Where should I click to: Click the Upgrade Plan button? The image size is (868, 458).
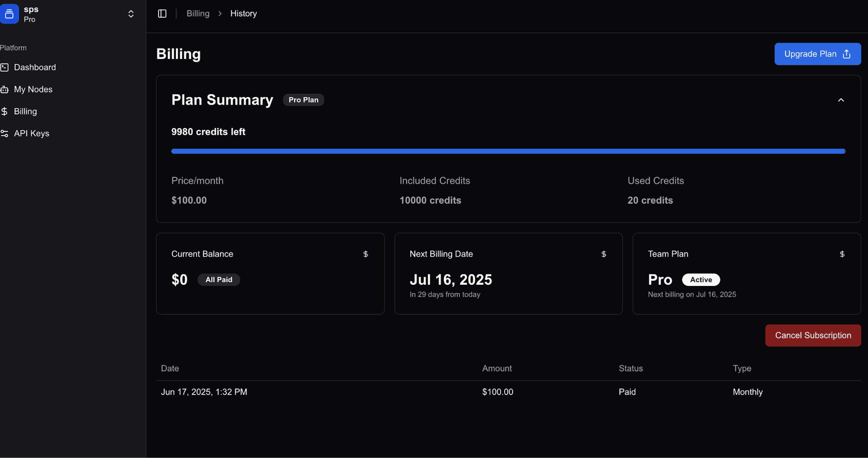817,54
